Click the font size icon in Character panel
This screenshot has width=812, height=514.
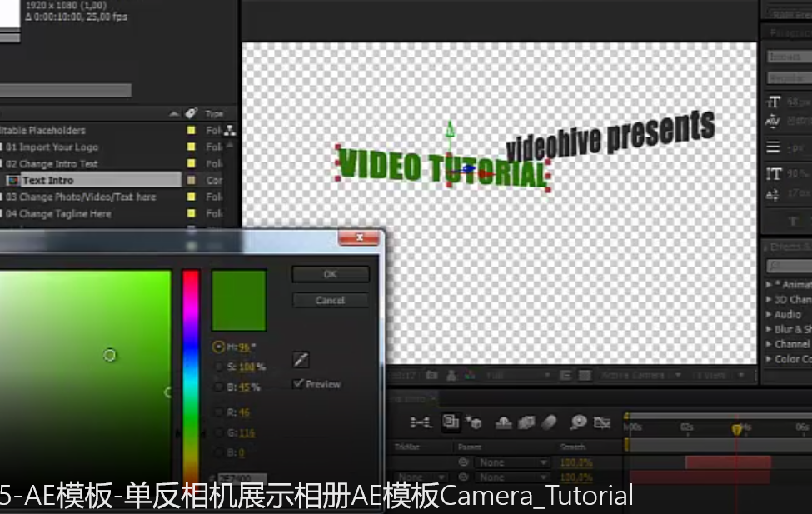pyautogui.click(x=774, y=102)
